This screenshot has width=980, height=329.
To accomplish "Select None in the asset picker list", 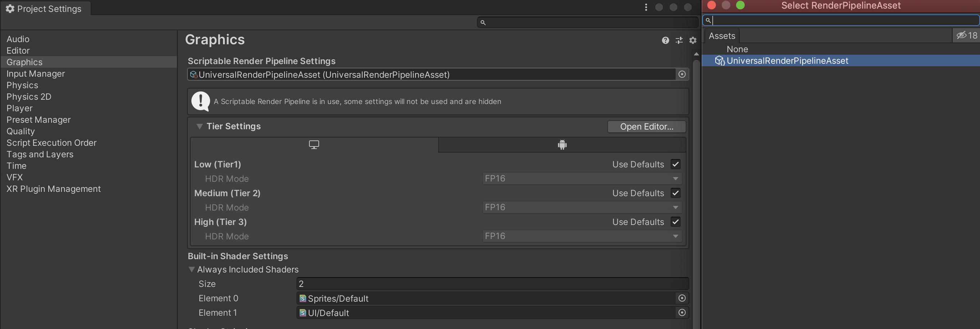I will pyautogui.click(x=841, y=49).
